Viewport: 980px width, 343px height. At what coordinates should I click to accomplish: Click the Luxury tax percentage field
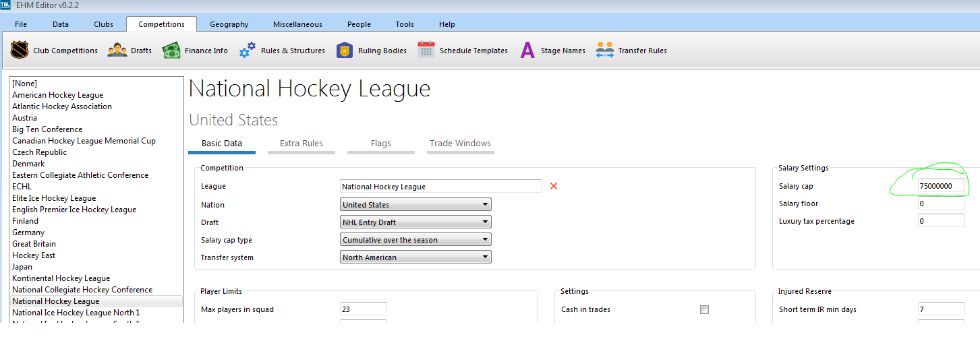click(x=941, y=221)
